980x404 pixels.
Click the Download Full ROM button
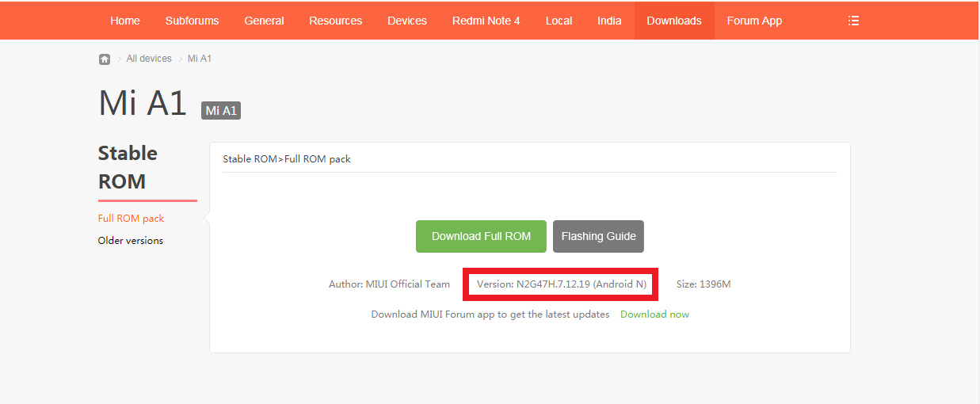tap(481, 236)
